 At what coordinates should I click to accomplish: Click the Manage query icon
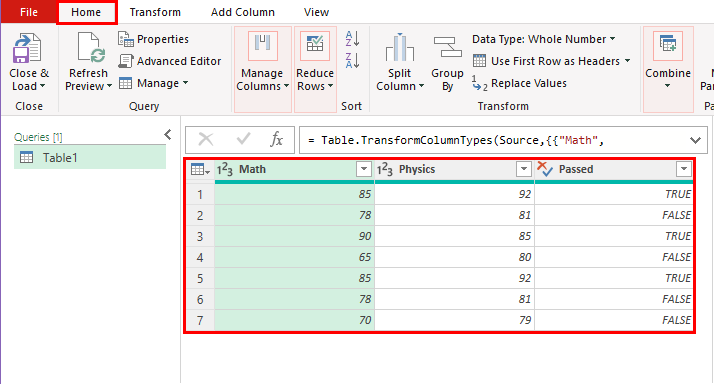[x=125, y=83]
